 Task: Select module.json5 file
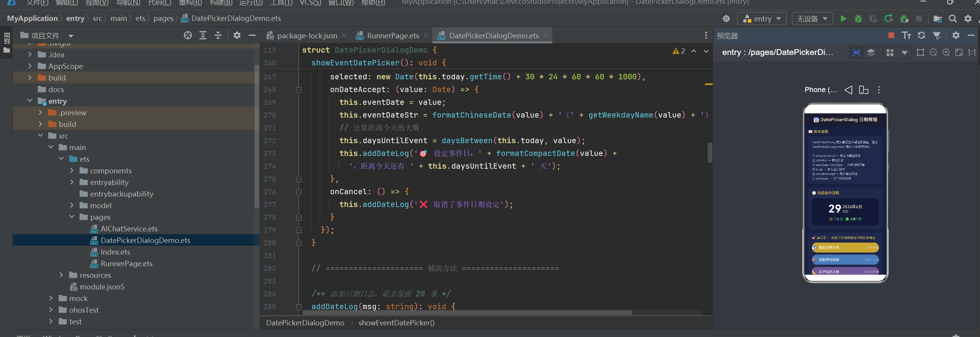coord(102,287)
